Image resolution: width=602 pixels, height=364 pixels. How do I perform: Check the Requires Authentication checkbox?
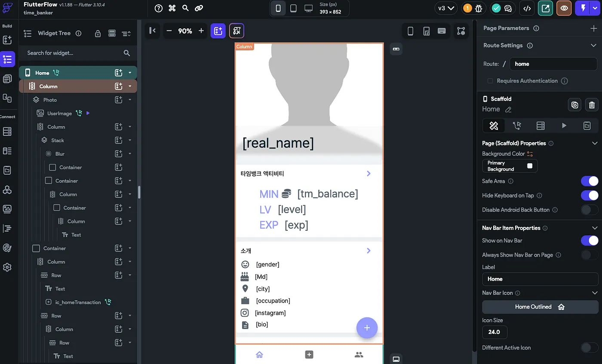(490, 81)
